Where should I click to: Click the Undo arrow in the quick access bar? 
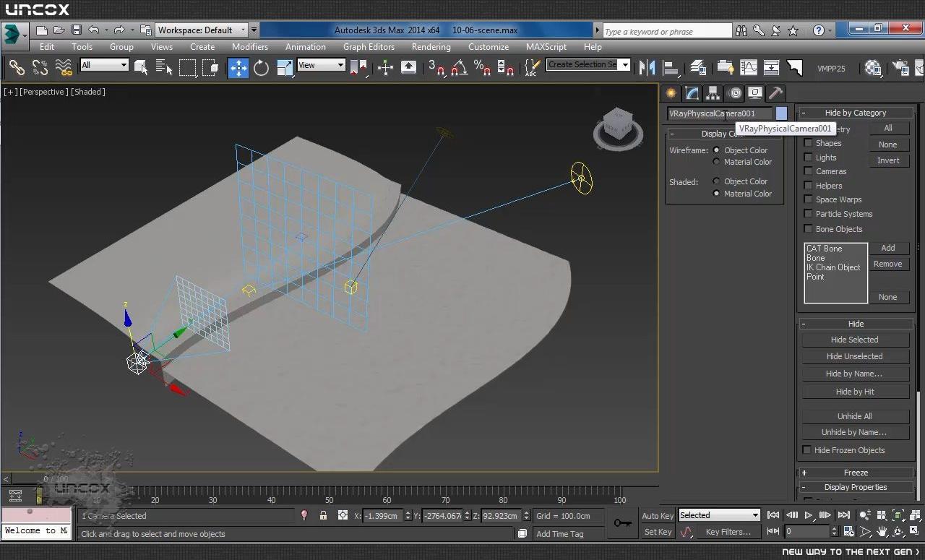(93, 30)
